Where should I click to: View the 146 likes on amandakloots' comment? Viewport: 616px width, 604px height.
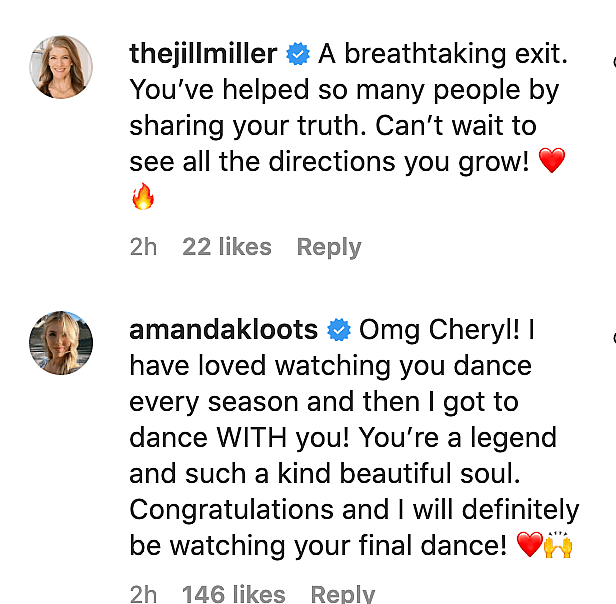coord(234,594)
